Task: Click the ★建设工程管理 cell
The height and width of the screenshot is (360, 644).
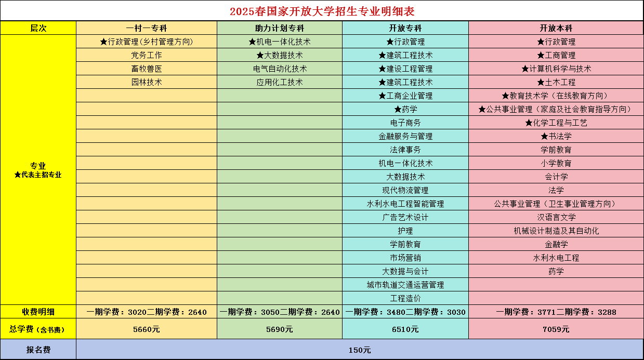Action: click(x=405, y=69)
